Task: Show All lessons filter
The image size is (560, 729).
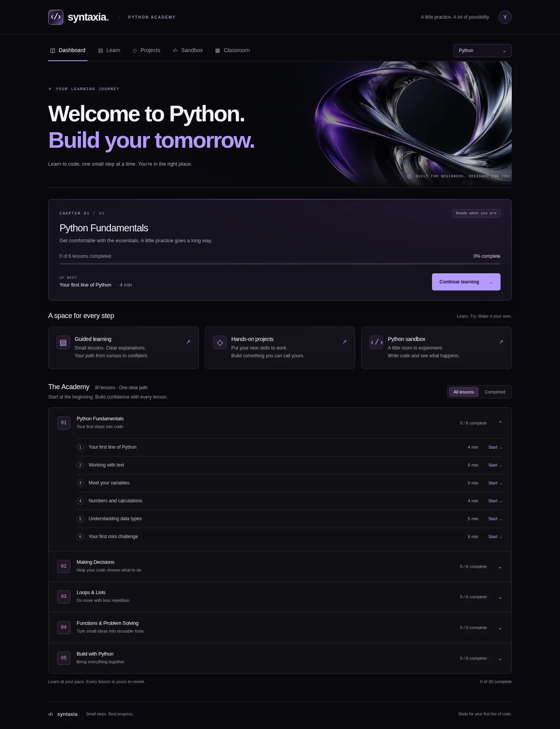Action: coord(464,392)
